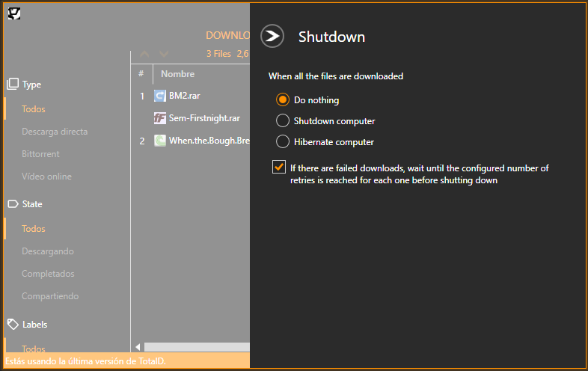Choose the Hibernate computer option
Viewport: 588px width, 371px height.
point(283,142)
